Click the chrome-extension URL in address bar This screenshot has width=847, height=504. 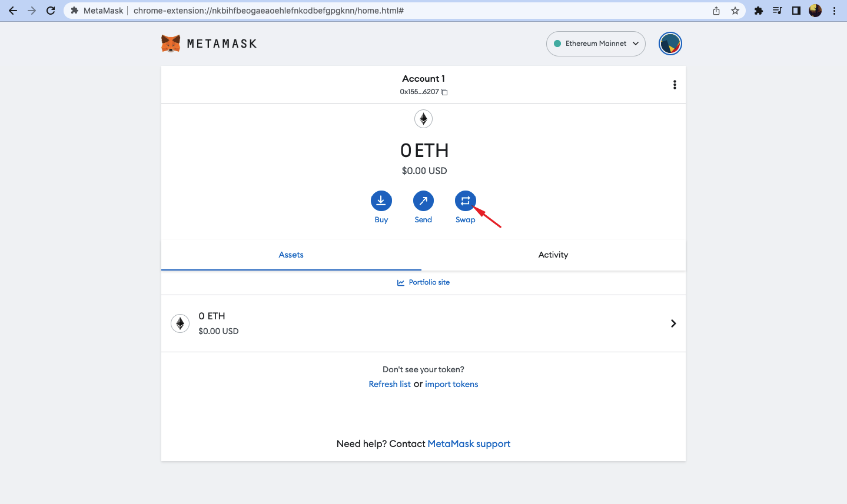point(268,11)
